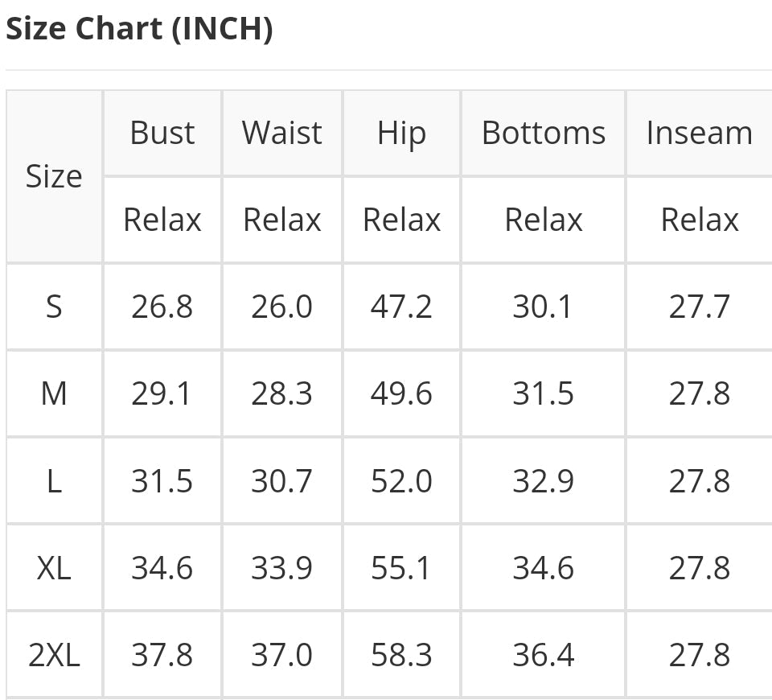772x700 pixels.
Task: Click the Bottoms column header
Action: (543, 133)
